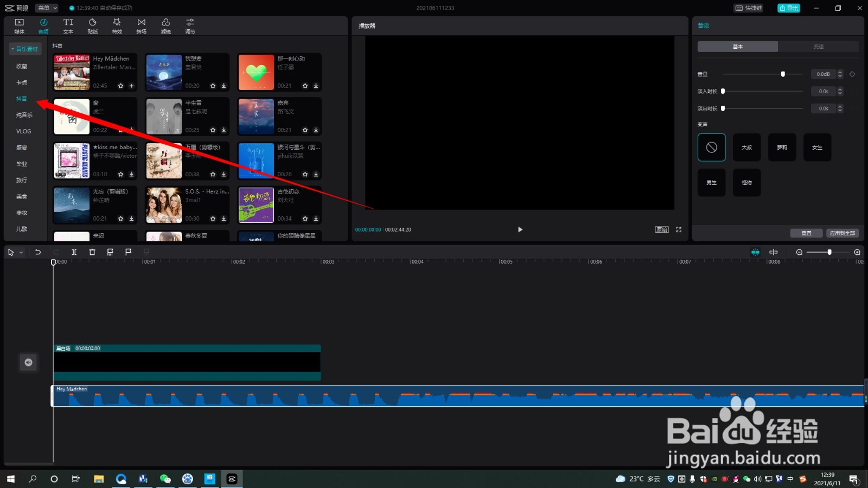The image size is (868, 488).
Task: Switch to the 变速 speed tab
Action: point(819,47)
